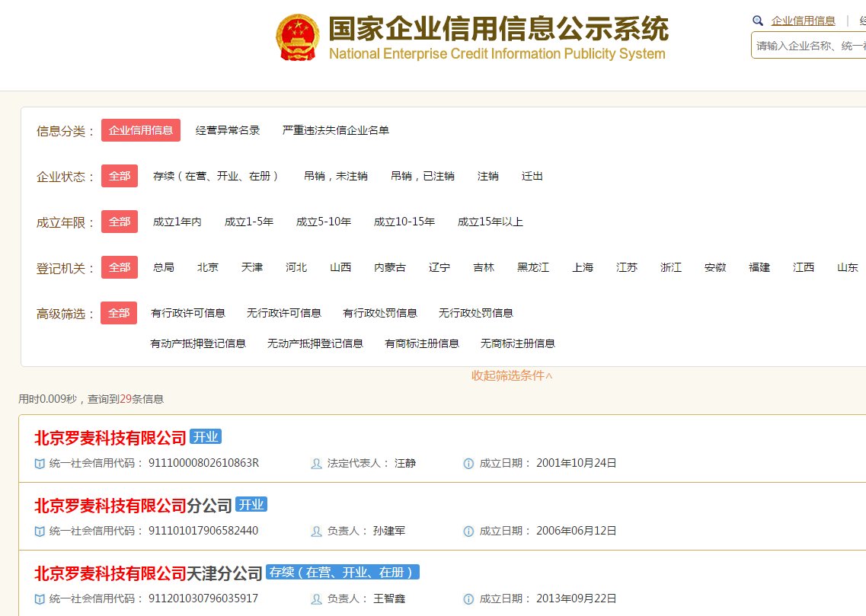Click the credit code shield icon for 北京罗麦科技有限公司
The height and width of the screenshot is (616, 866).
(x=40, y=463)
